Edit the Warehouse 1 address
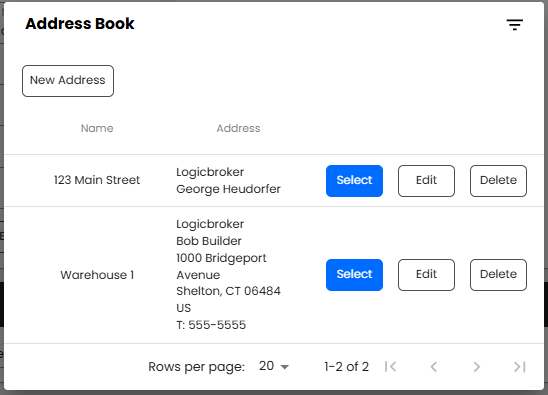The height and width of the screenshot is (395, 548). [x=426, y=275]
